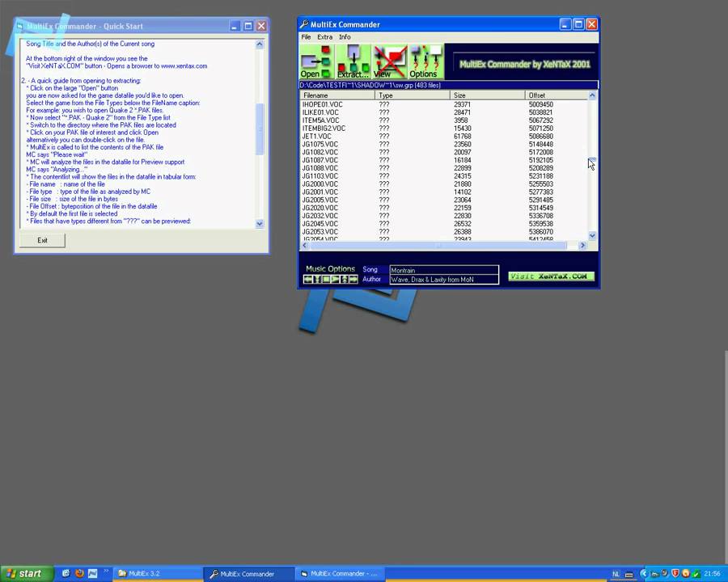The height and width of the screenshot is (582, 728).
Task: Select JG1103.VOC file row
Action: tap(443, 176)
